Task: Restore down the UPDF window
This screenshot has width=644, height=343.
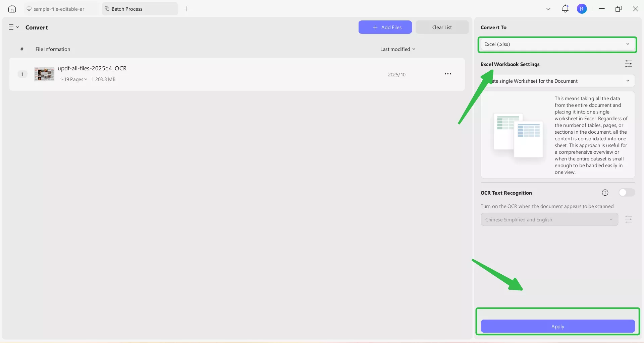Action: pyautogui.click(x=619, y=9)
